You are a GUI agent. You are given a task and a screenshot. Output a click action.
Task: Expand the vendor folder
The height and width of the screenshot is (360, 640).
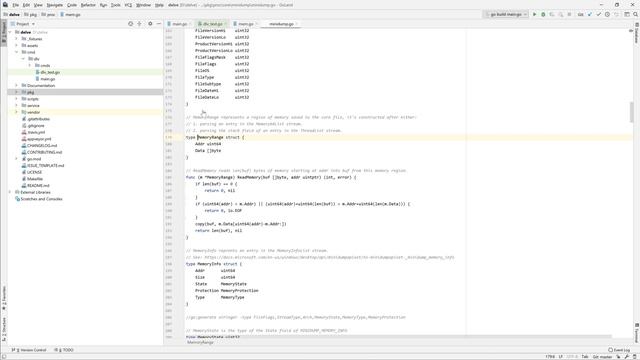(17, 112)
